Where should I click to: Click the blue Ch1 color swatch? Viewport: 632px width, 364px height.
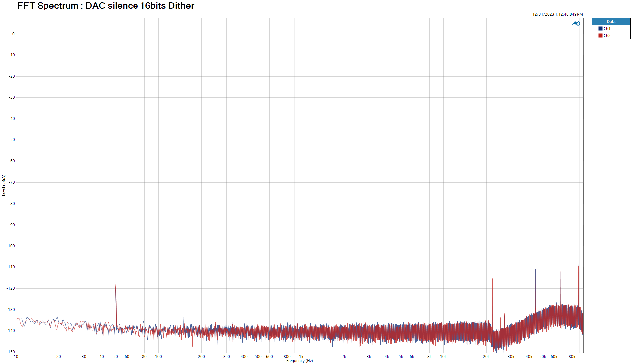point(600,29)
